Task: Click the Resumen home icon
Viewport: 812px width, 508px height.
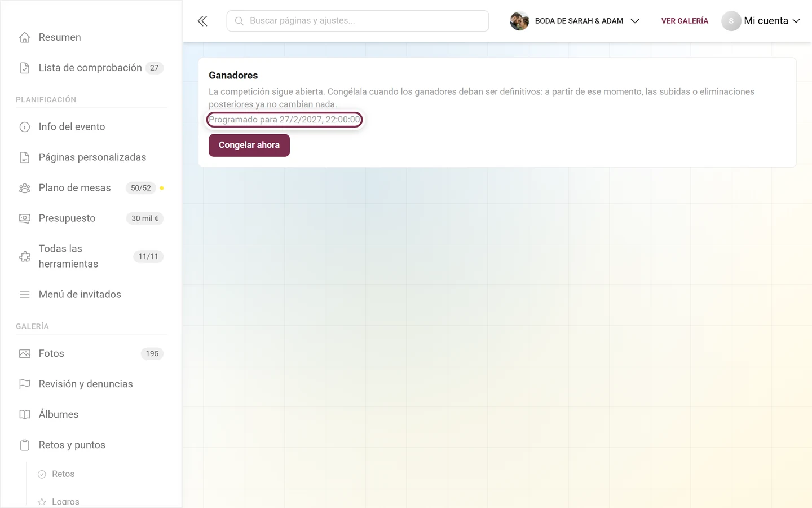Action: pyautogui.click(x=25, y=37)
